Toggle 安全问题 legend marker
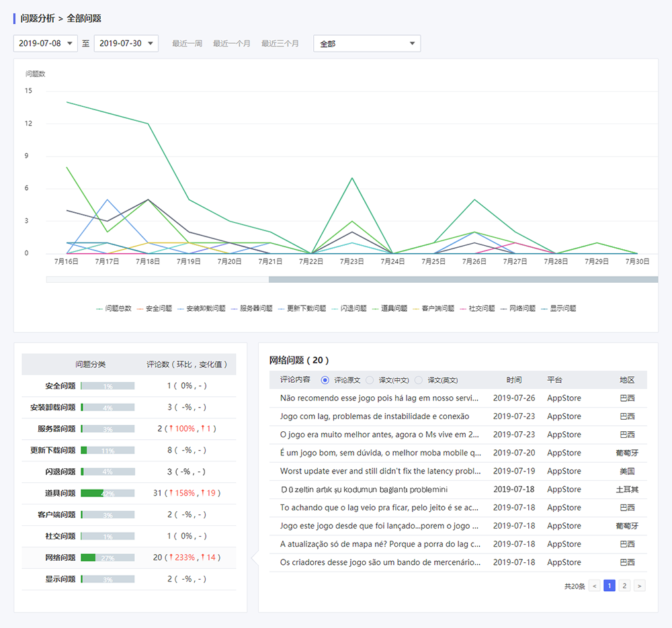This screenshot has width=672, height=628. tap(141, 309)
